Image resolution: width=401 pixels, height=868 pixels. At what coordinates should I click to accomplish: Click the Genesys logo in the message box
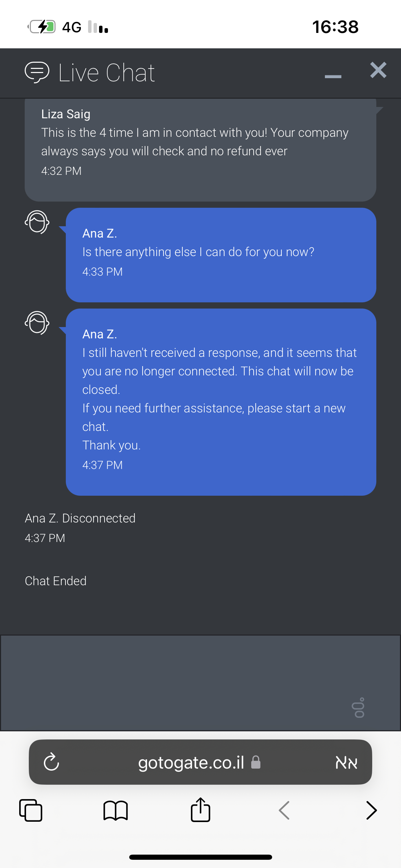coord(359,707)
